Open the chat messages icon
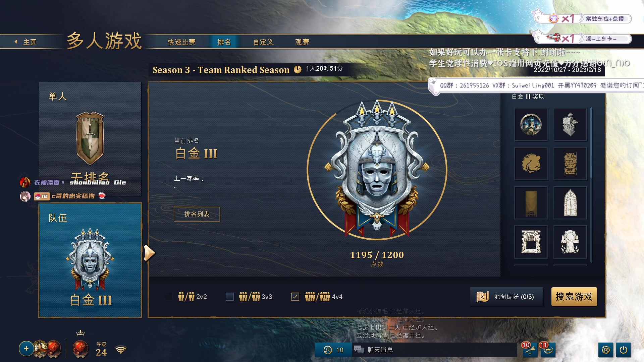The height and width of the screenshot is (362, 644). pyautogui.click(x=359, y=350)
